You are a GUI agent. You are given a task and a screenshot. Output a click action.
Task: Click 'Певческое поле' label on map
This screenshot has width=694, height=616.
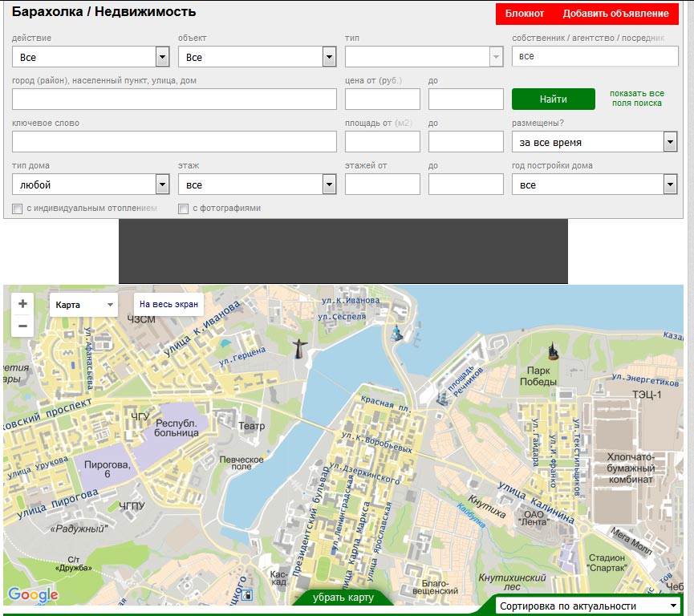[x=241, y=463]
